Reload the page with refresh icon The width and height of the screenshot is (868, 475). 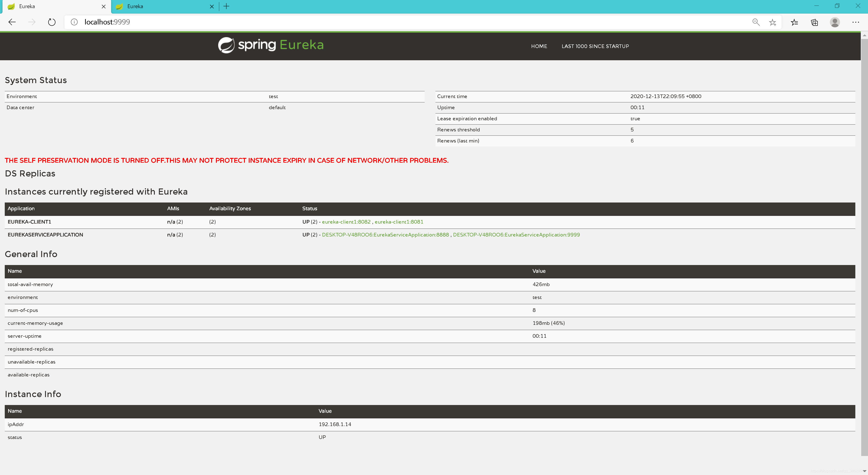52,22
